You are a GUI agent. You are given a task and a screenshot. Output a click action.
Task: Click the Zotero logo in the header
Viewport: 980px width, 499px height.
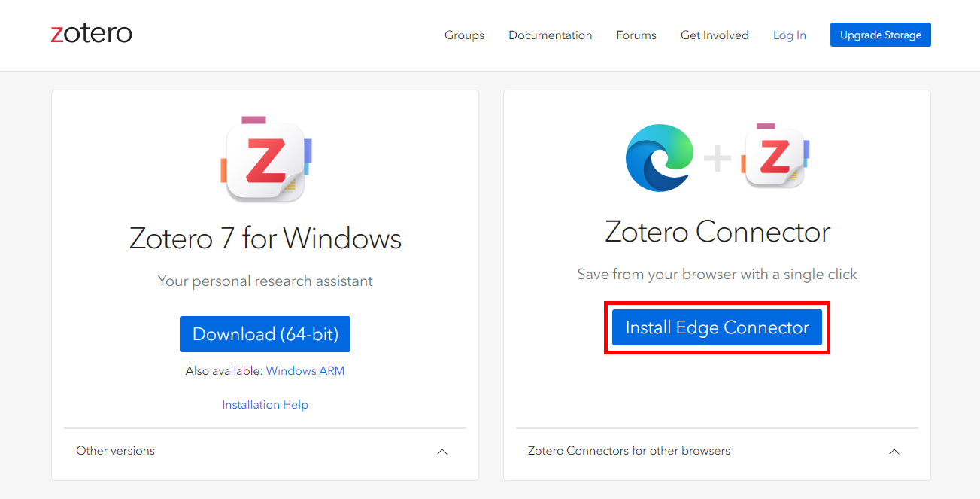pos(91,34)
